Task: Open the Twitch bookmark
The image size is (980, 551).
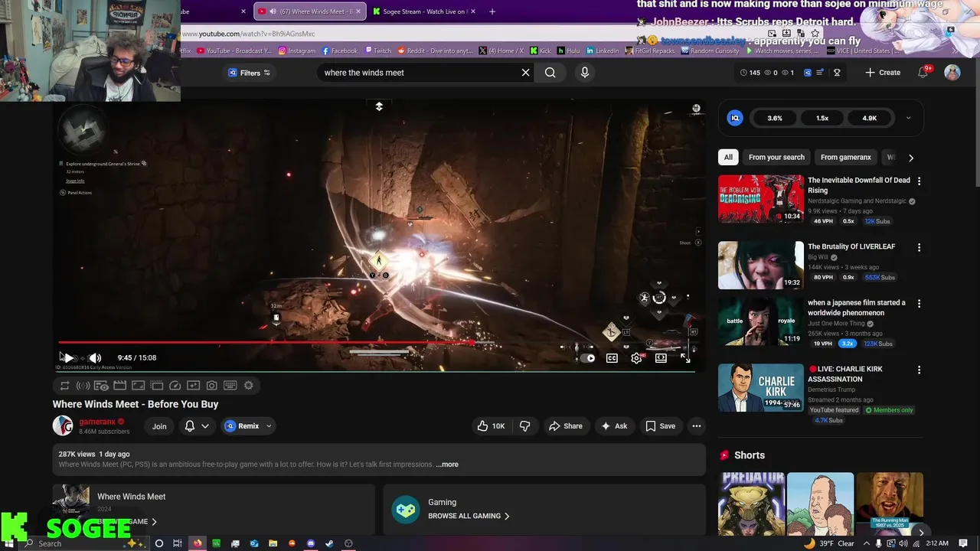Action: pos(377,51)
